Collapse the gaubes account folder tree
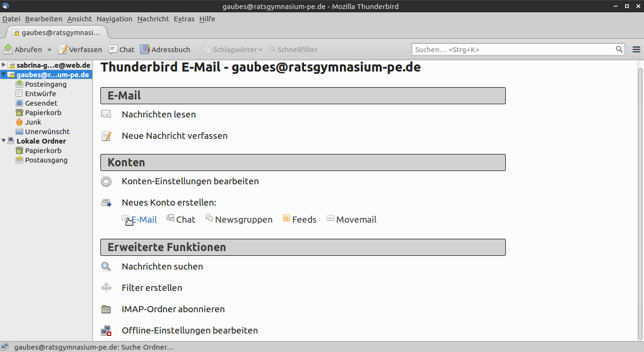Viewport: 644px width, 352px height. [4, 75]
